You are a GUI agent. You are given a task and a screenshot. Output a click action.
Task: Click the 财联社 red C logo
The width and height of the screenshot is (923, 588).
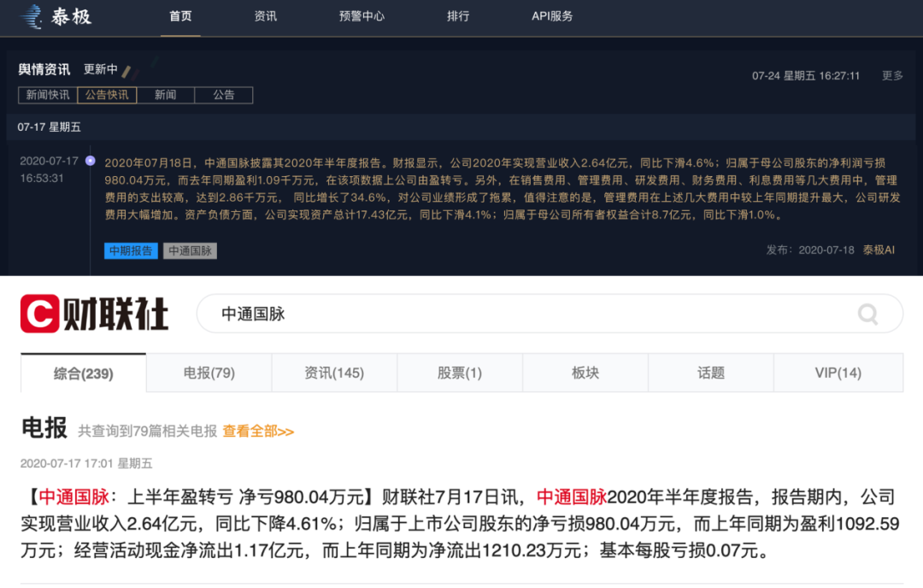click(x=39, y=314)
